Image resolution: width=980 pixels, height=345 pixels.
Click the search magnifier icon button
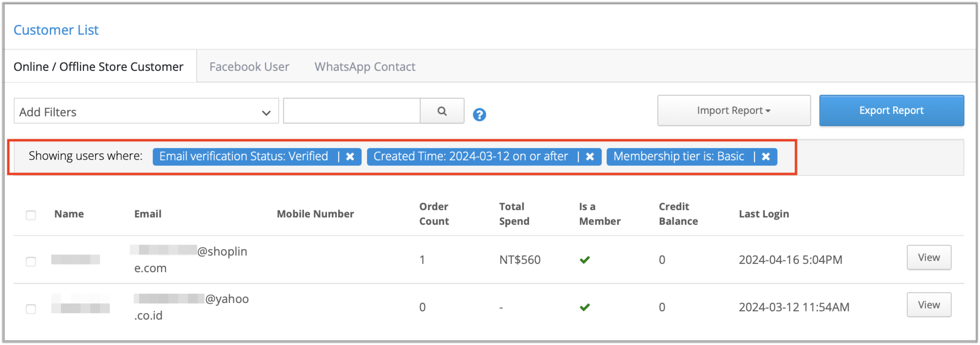pos(442,111)
